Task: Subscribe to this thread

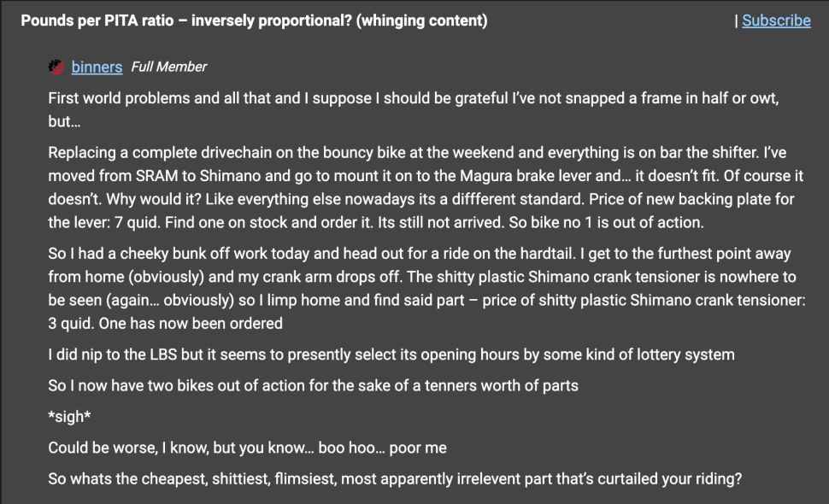Action: click(776, 21)
